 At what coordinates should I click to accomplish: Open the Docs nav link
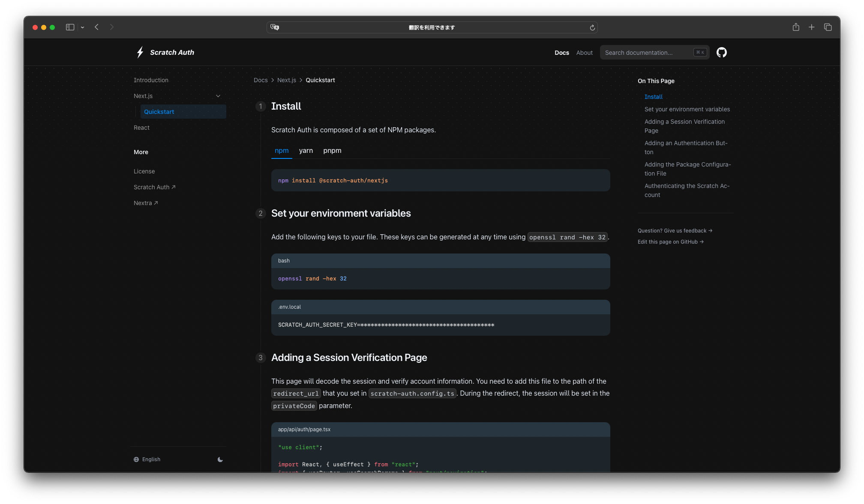562,53
